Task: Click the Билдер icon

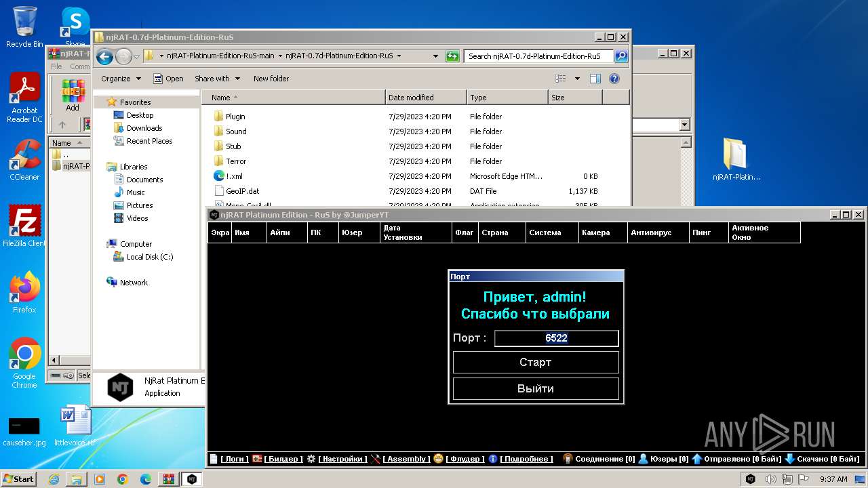Action: click(257, 459)
